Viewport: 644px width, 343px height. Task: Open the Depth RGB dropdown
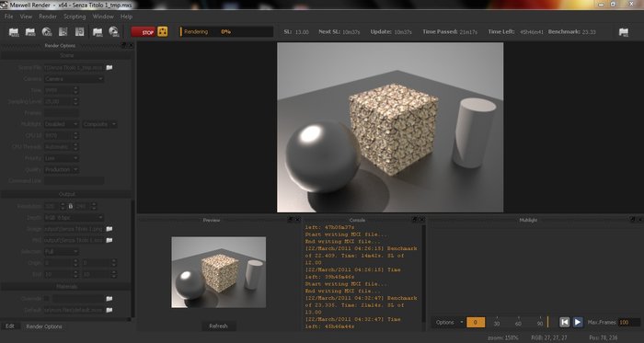pyautogui.click(x=74, y=217)
